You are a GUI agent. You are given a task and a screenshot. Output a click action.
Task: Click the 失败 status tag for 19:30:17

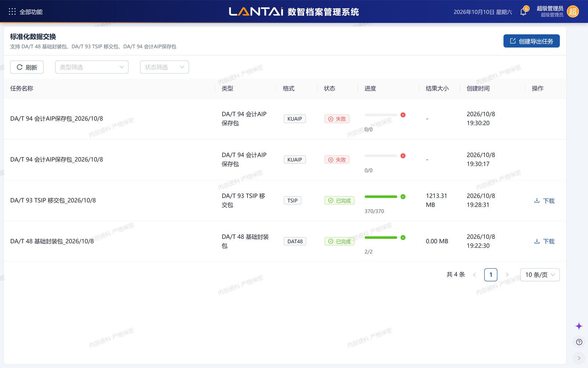pyautogui.click(x=337, y=160)
